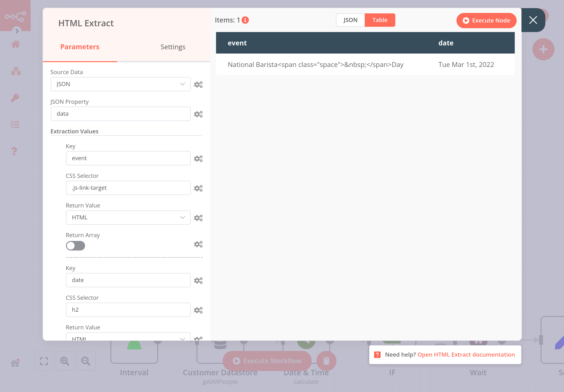This screenshot has height=392, width=564.
Task: Expand the sidebar with the chevron arrow
Action: [17, 31]
